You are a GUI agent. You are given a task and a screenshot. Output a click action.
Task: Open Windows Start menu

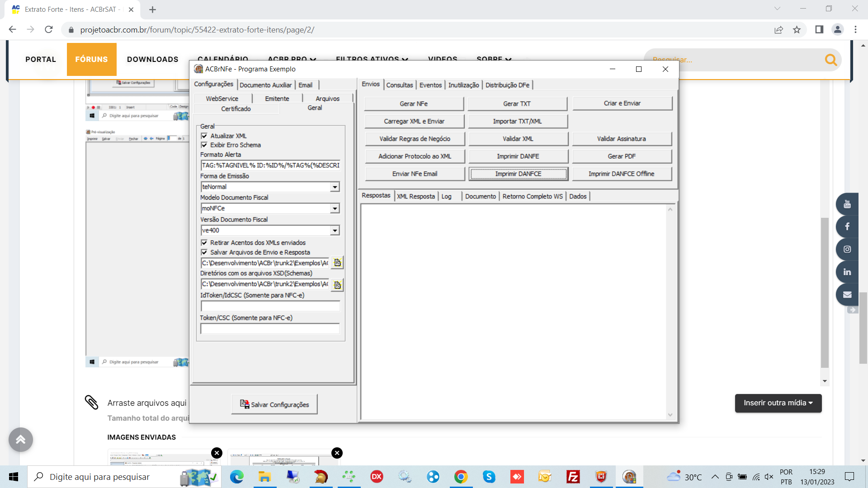click(14, 477)
